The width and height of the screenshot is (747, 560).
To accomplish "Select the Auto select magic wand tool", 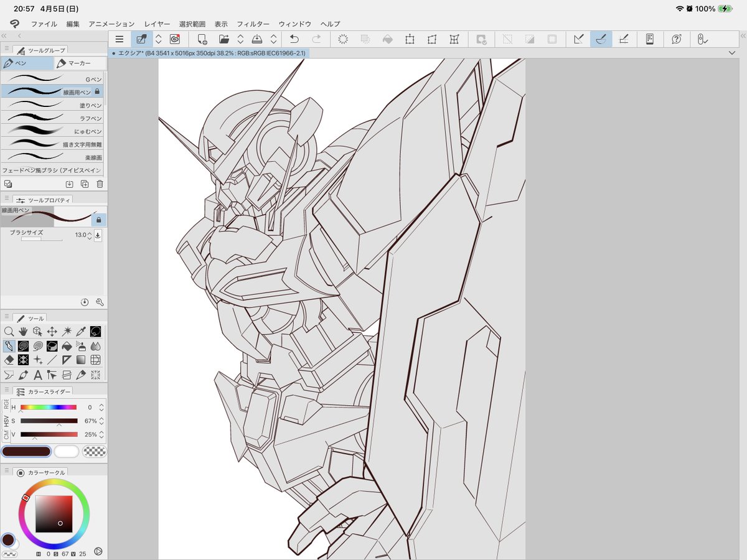I will (x=67, y=332).
